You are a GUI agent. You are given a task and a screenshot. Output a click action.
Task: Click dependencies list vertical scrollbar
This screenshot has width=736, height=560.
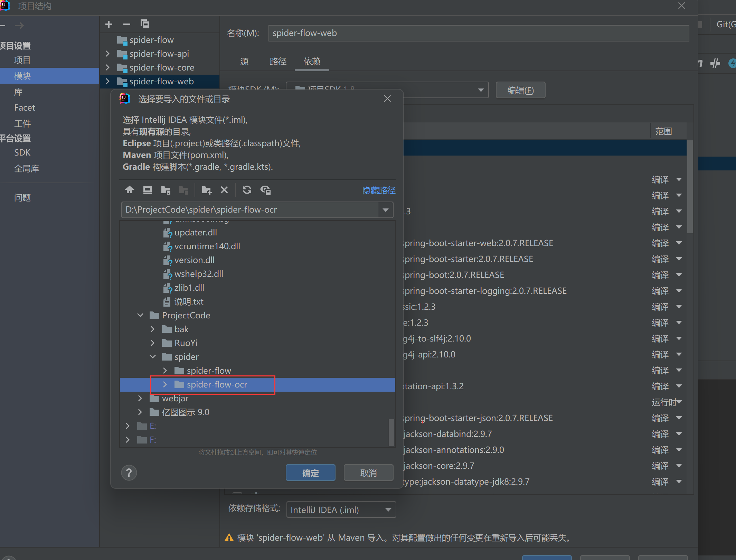point(690,187)
